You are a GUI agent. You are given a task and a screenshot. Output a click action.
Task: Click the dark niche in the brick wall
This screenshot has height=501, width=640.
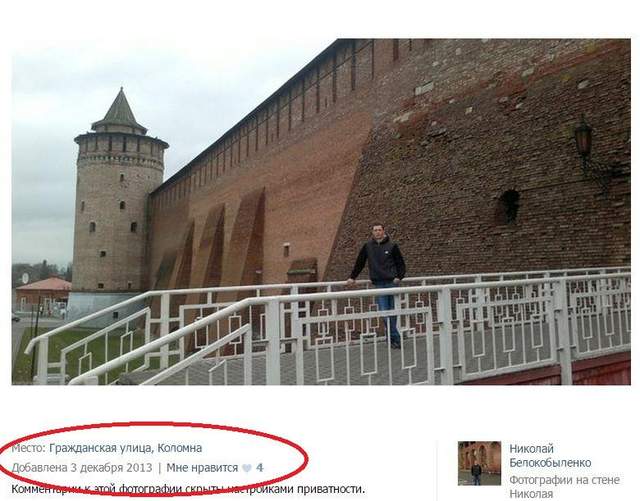(509, 207)
